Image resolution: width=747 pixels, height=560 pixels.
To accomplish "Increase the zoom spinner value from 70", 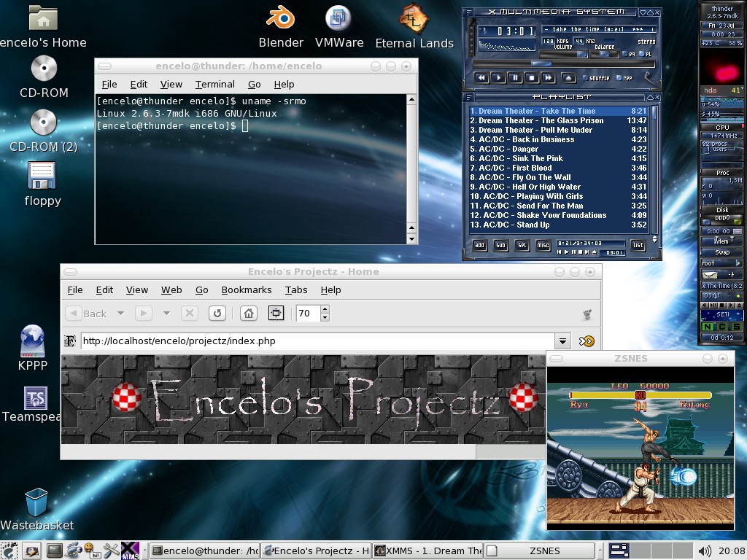I will tap(325, 308).
